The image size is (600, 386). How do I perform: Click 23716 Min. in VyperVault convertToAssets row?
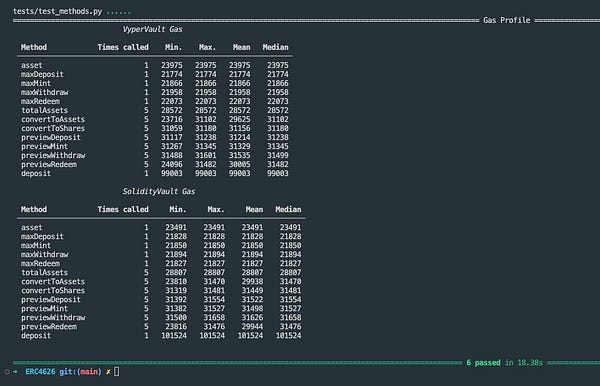point(172,119)
